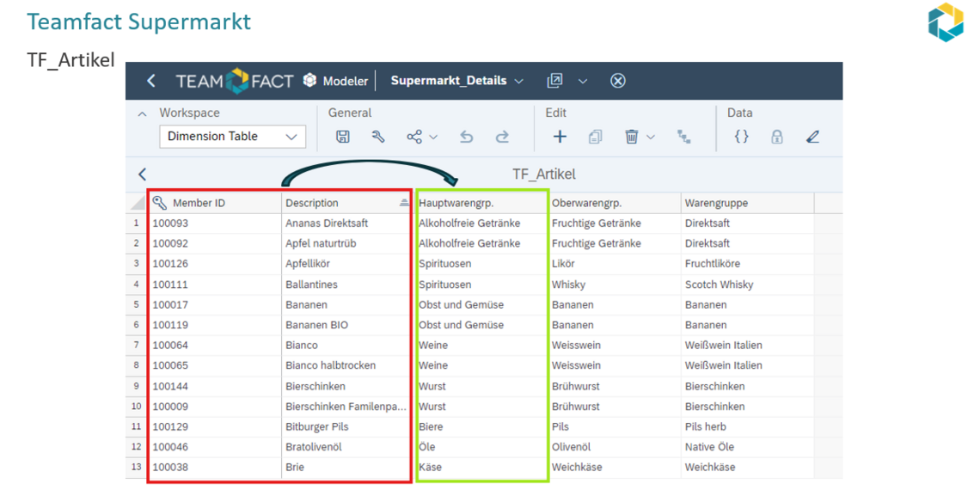The width and height of the screenshot is (980, 502).
Task: Go back using header left arrow
Action: point(151,81)
